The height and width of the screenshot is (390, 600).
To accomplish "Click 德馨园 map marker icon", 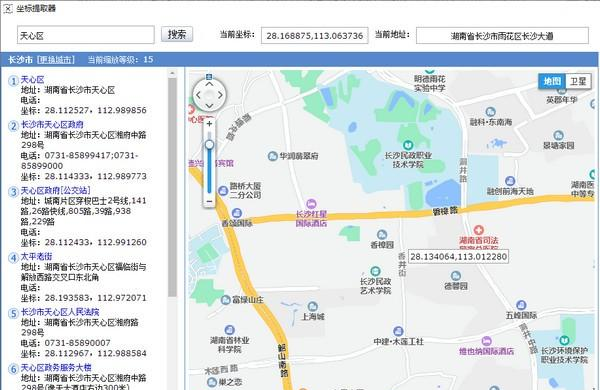I will click(x=455, y=276).
